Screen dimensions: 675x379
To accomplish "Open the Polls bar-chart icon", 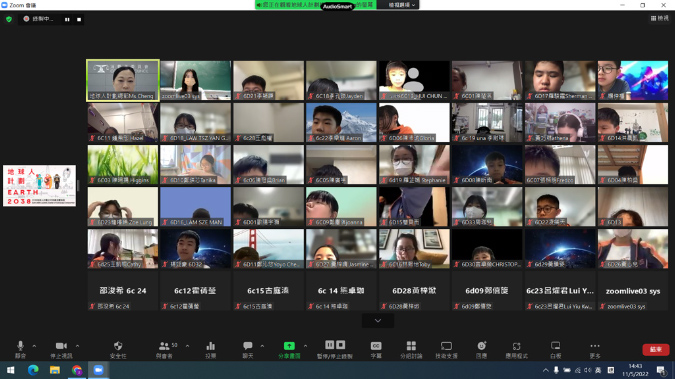I will [211, 349].
